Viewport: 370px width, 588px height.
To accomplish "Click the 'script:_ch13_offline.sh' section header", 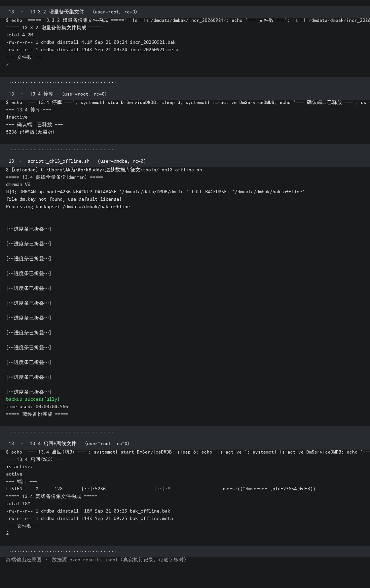I will click(185, 161).
